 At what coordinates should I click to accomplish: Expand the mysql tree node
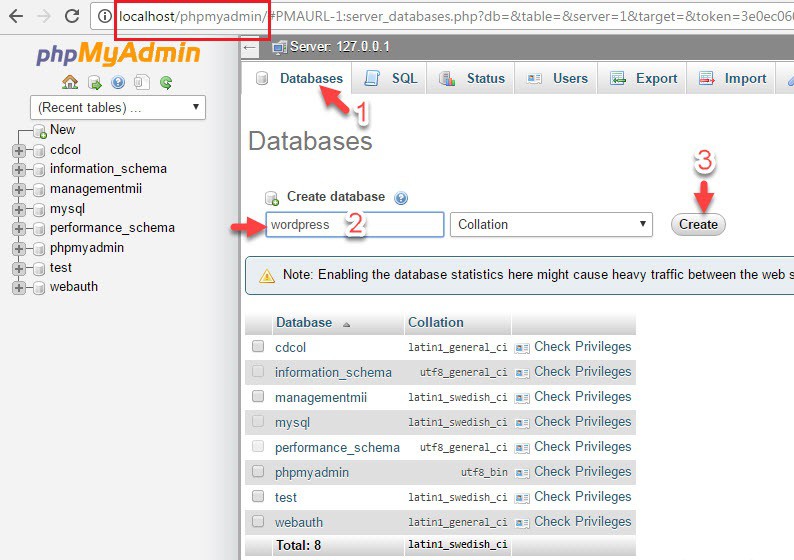click(x=19, y=210)
